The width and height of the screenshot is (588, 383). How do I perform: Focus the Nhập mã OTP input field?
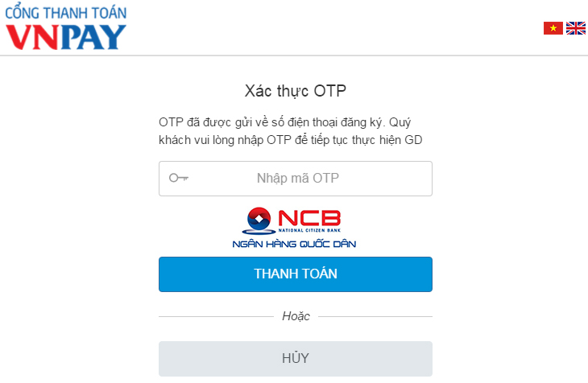[x=296, y=179]
